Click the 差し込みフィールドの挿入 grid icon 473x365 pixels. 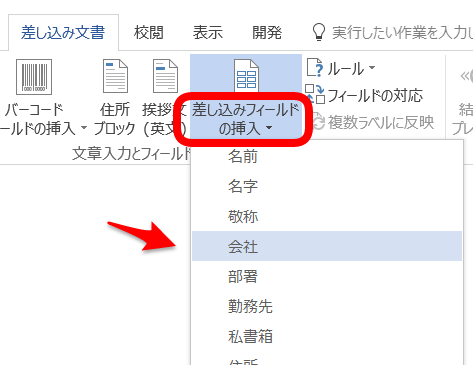tap(246, 76)
